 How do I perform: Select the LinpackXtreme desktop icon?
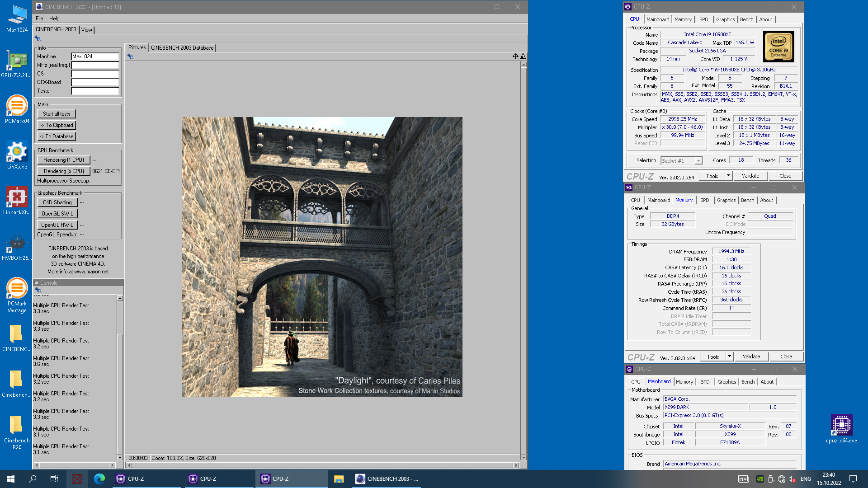[17, 201]
